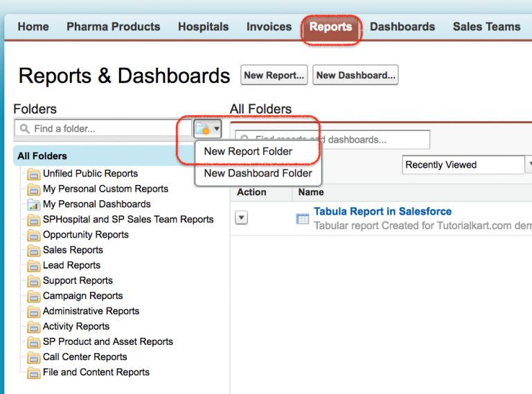Select Sales Reports folder label
The width and height of the screenshot is (532, 394).
point(73,250)
